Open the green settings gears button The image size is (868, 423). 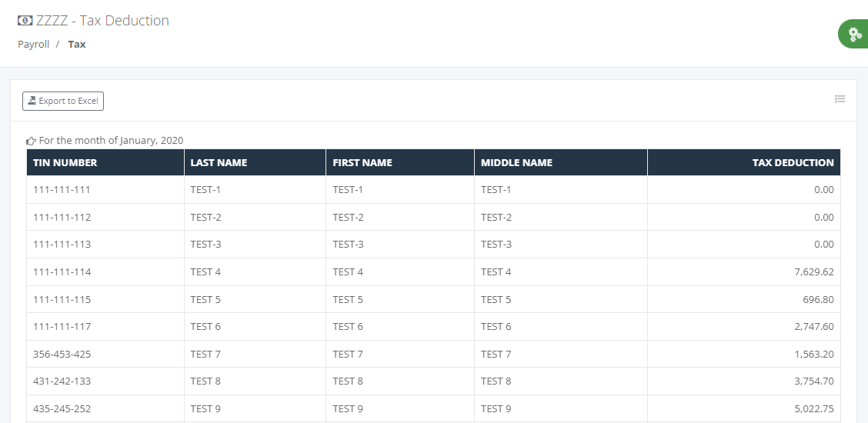pyautogui.click(x=853, y=34)
